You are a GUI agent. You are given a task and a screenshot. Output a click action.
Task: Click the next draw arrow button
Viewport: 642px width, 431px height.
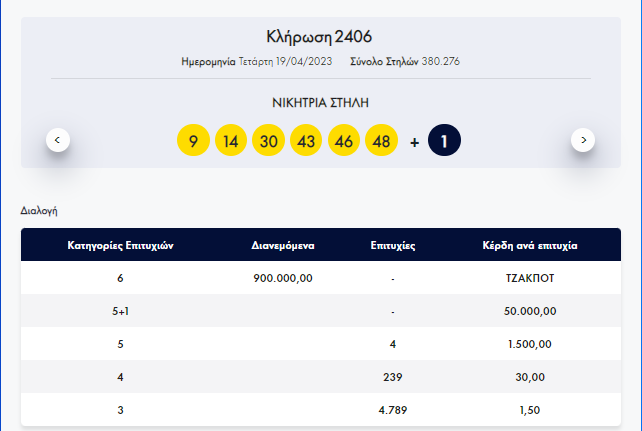tap(583, 140)
